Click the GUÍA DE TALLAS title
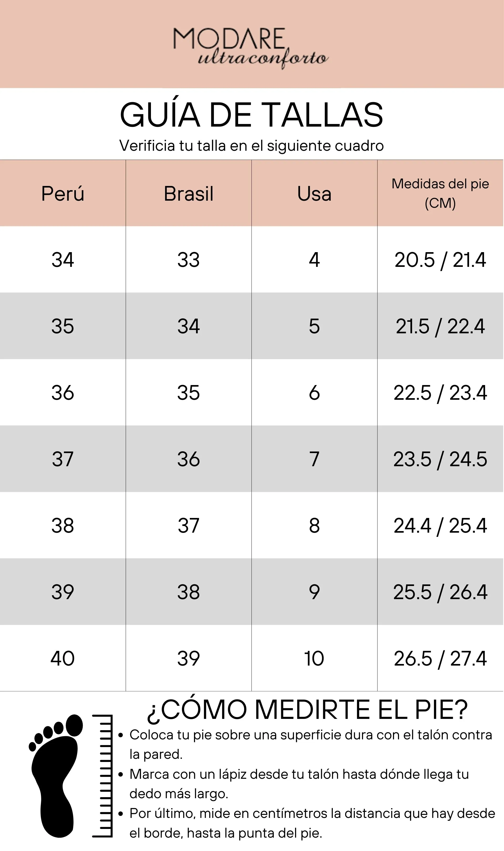 (x=252, y=115)
